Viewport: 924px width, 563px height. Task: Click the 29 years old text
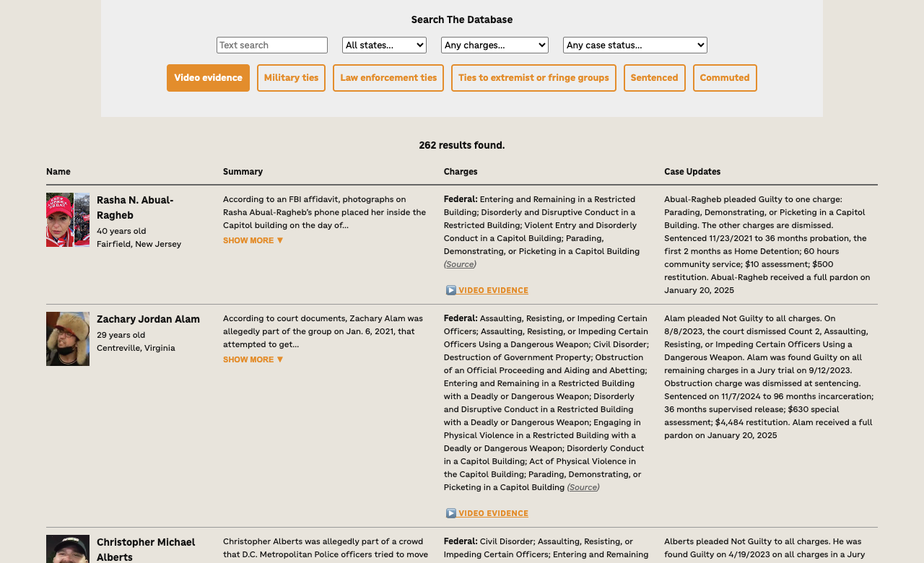click(x=121, y=335)
